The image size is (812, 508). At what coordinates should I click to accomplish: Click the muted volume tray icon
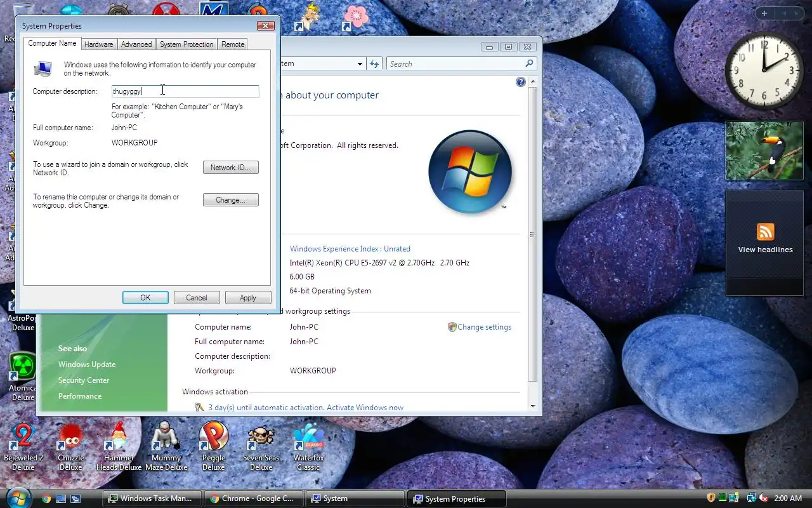763,498
